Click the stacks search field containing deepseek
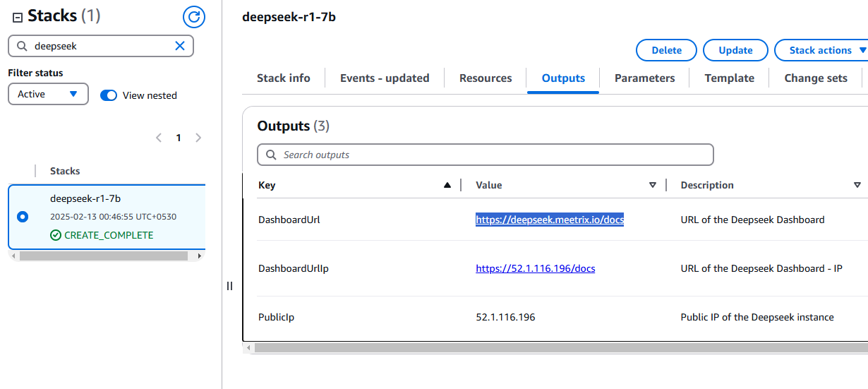 (101, 46)
